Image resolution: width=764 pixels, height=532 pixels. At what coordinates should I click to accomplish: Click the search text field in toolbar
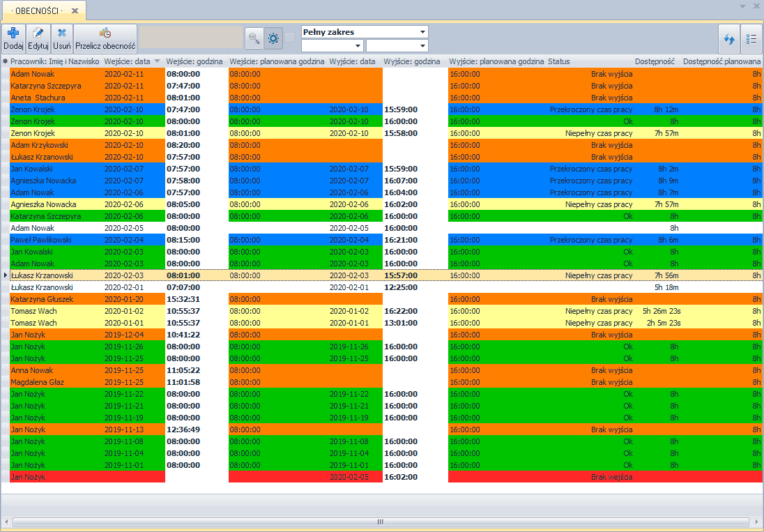coord(191,38)
